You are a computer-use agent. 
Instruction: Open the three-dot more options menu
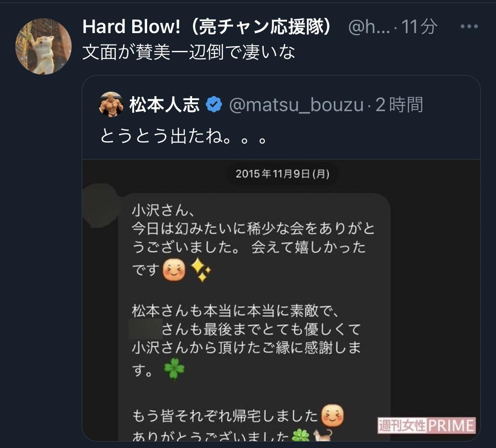[469, 27]
